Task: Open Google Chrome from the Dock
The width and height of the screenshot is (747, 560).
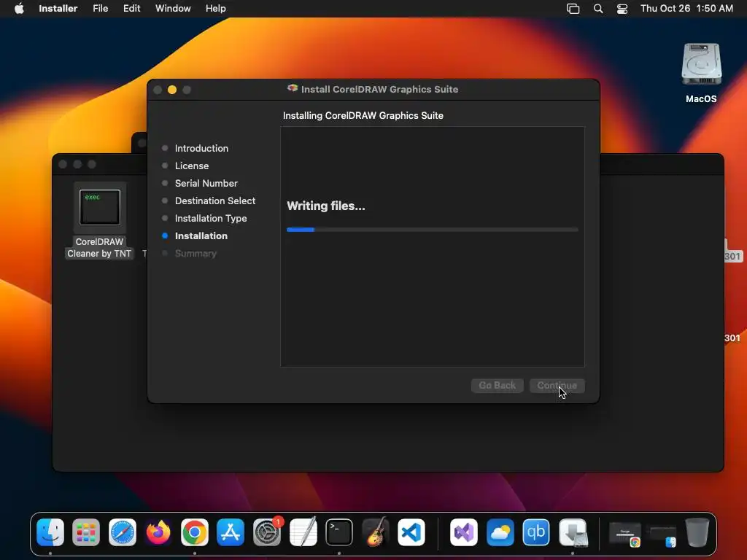Action: pos(194,532)
